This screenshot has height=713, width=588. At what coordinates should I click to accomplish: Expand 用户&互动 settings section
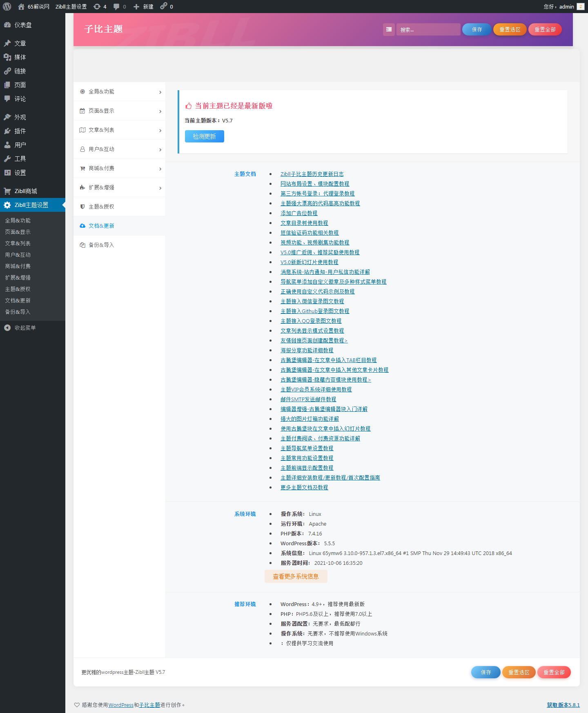pos(119,149)
